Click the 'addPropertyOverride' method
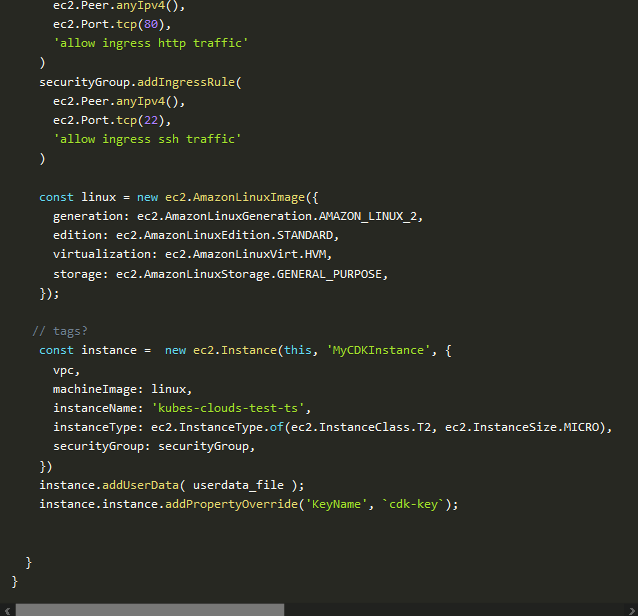Screen dimensions: 638x616 [x=231, y=505]
